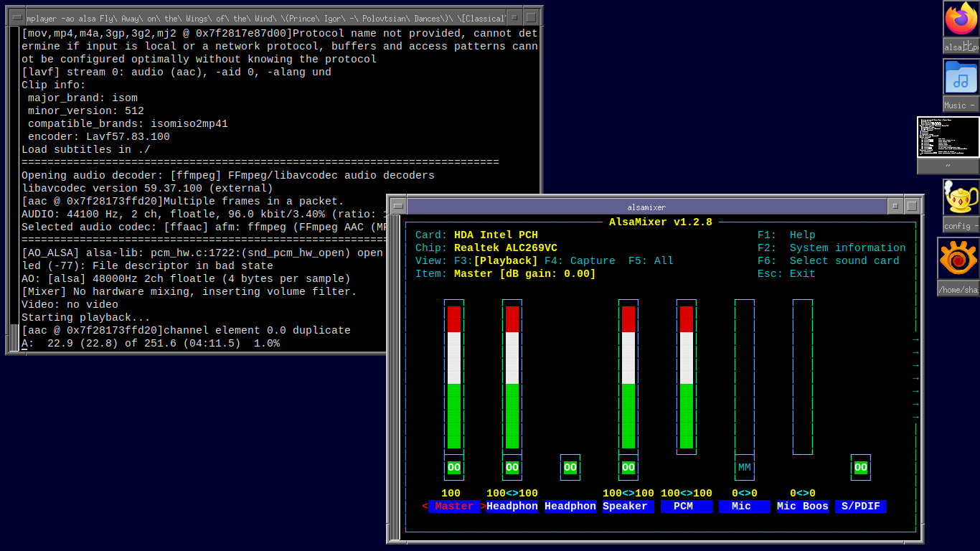Click the F1 Help entry
This screenshot has width=980, height=551.
(786, 235)
